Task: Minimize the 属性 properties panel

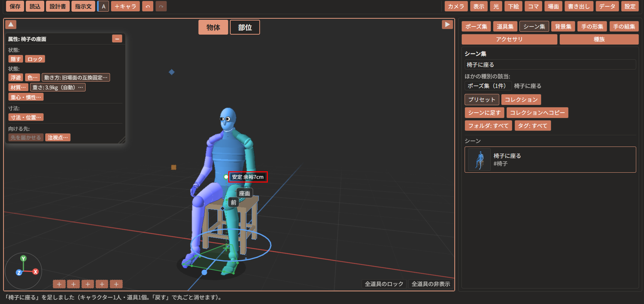Action: click(117, 39)
